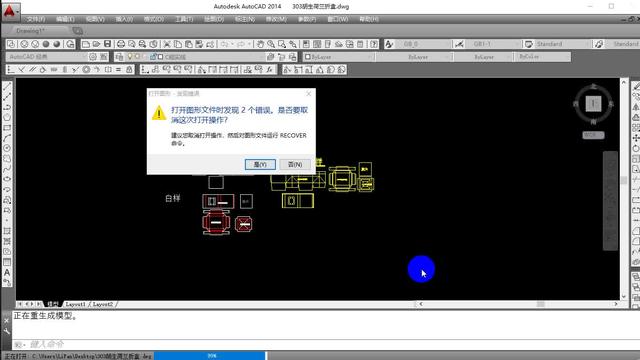Open the Help (帮助) menu

coord(369,19)
